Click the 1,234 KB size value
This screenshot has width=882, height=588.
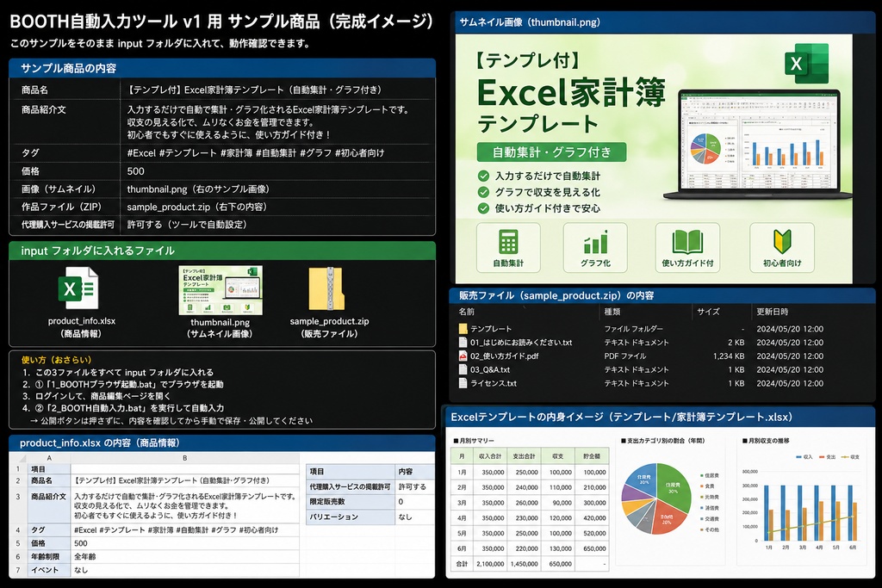tap(729, 356)
